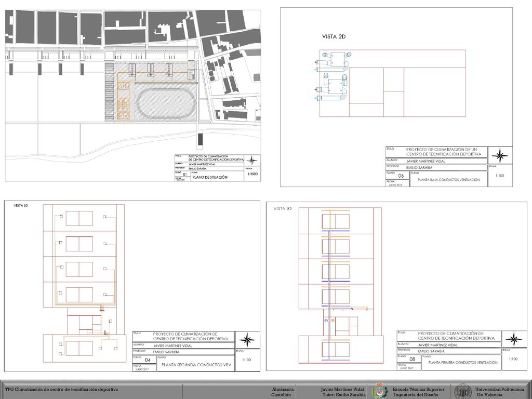Click plan number 04 in title block
Viewport: 532px width, 399px height.
(148, 360)
